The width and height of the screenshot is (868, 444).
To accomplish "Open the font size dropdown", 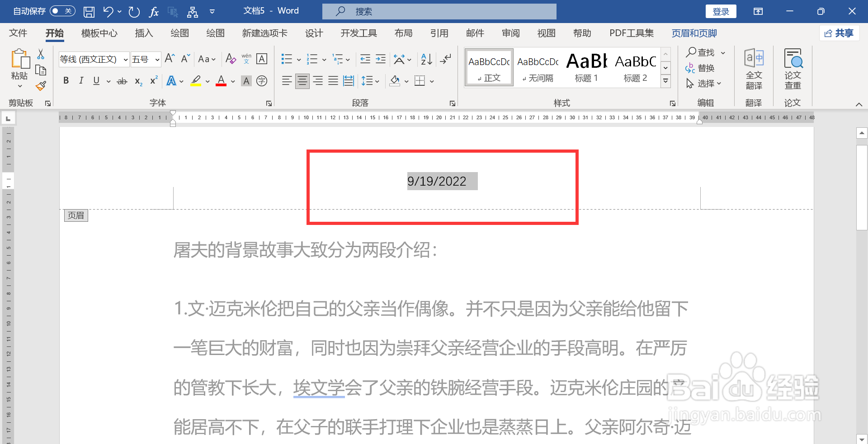I will tap(157, 59).
